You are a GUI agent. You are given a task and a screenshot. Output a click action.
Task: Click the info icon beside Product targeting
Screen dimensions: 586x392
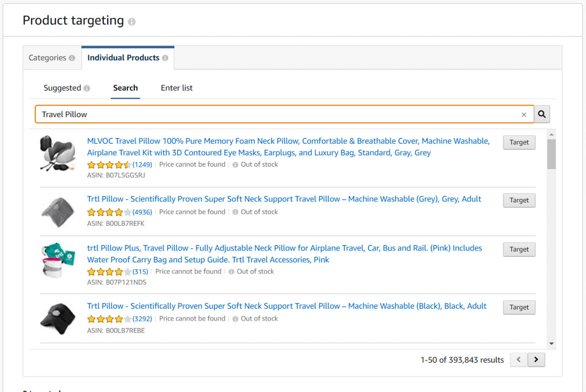pyautogui.click(x=132, y=22)
